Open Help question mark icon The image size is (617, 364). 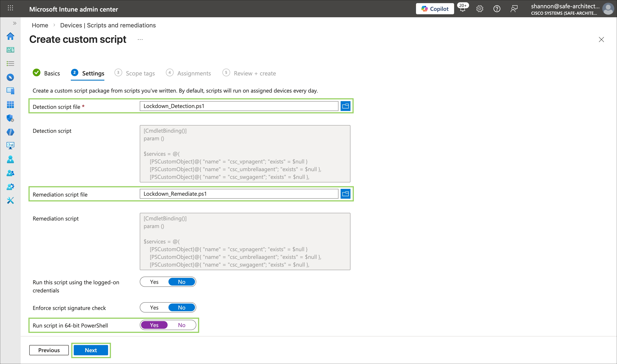(497, 9)
